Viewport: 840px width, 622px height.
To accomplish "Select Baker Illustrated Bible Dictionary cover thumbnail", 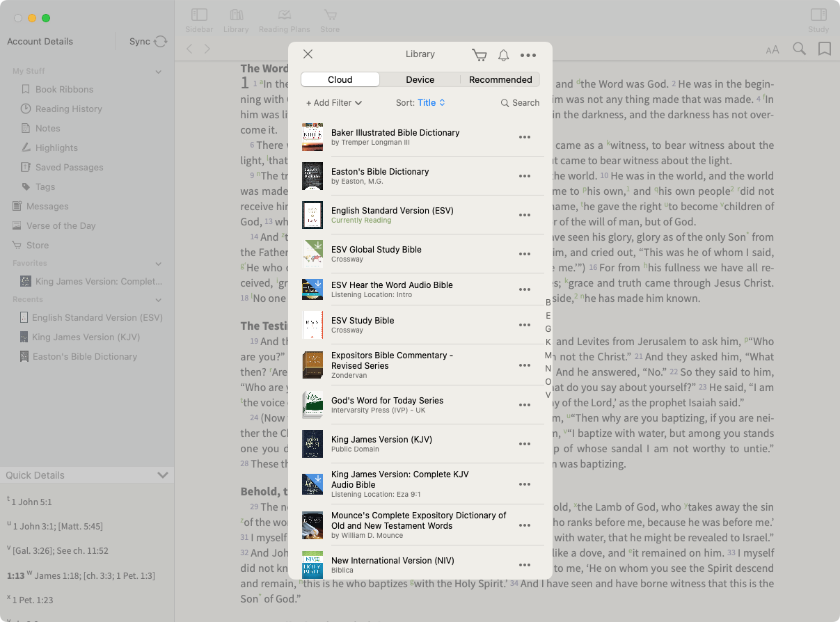I will click(x=312, y=137).
